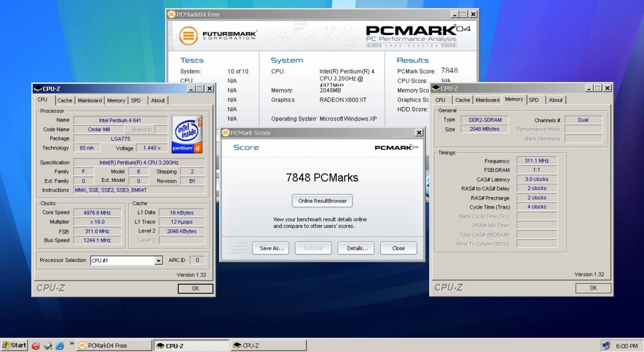Click the APIC ID value field
Image resolution: width=644 pixels, height=352 pixels.
coord(197,260)
